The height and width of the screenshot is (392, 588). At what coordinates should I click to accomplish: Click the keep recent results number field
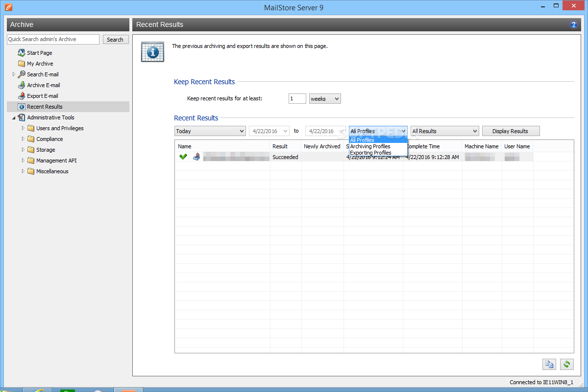(297, 99)
